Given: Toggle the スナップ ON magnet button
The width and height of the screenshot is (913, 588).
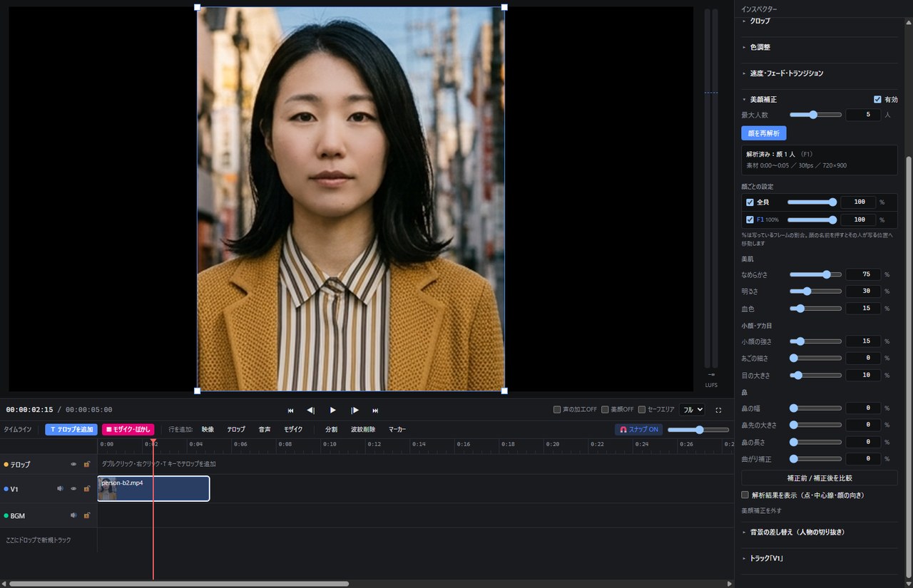Looking at the screenshot, I should pyautogui.click(x=638, y=430).
